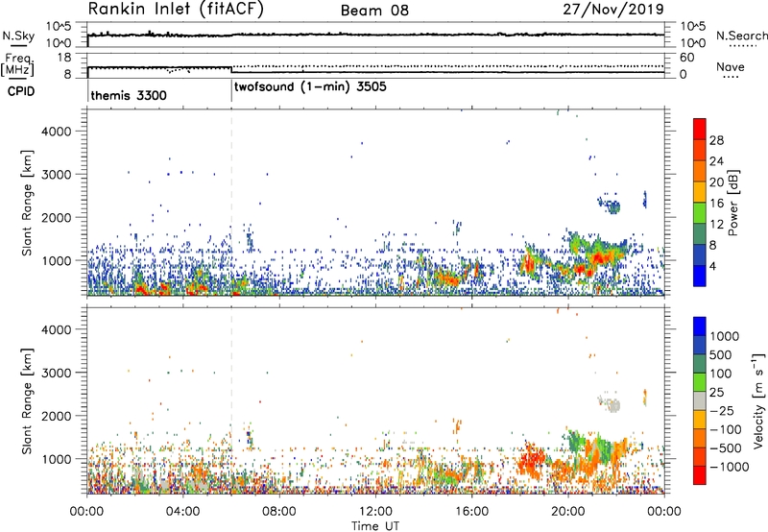The width and height of the screenshot is (768, 532).
Task: Click the "Slant Range [km]" label of velocity panel
Action: 27,400
